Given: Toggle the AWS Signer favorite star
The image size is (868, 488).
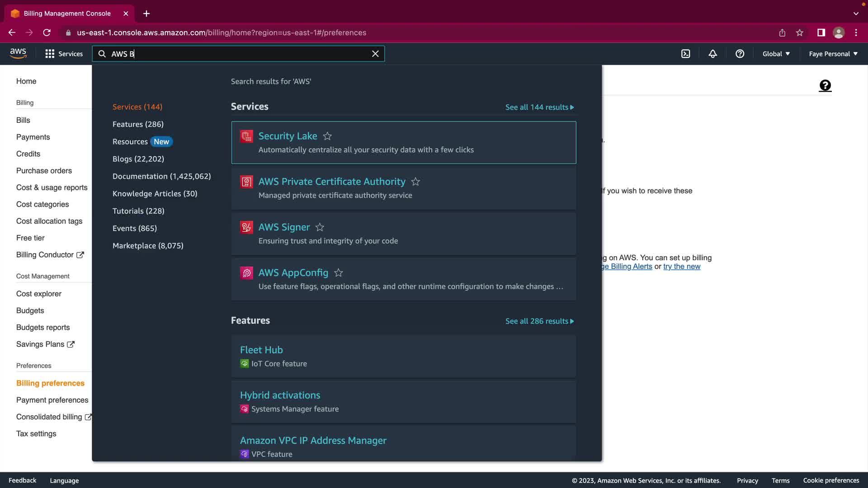Looking at the screenshot, I should 320,227.
